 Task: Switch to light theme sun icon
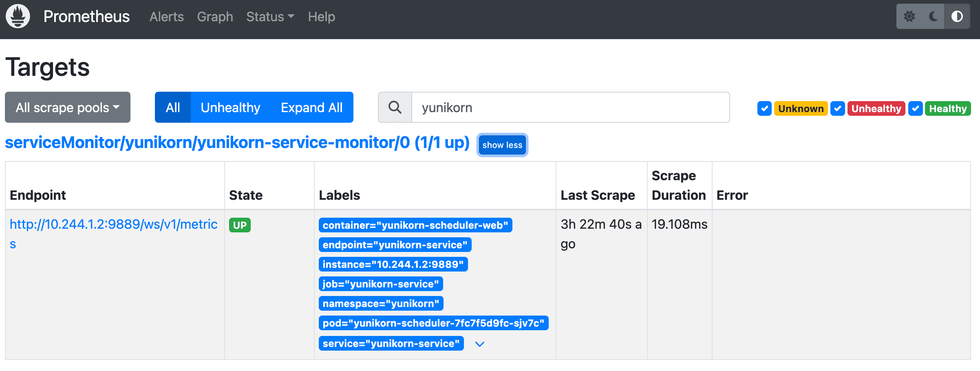coord(909,16)
